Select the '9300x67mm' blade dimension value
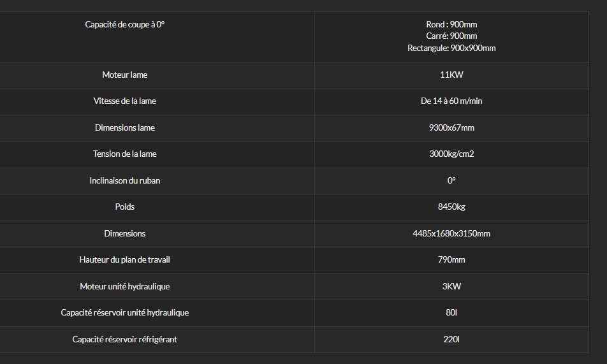Image resolution: width=607 pixels, height=364 pixels. 451,127
